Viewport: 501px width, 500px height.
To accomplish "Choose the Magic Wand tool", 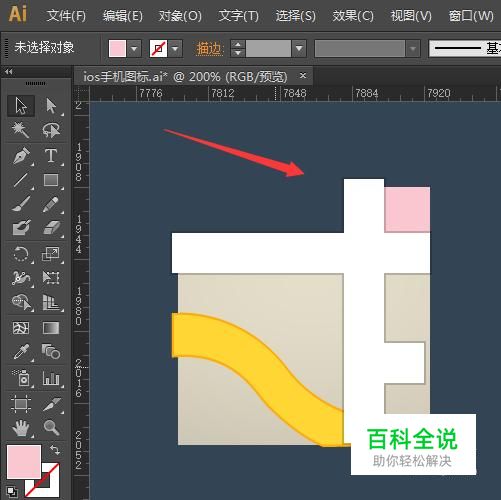I will (20, 130).
